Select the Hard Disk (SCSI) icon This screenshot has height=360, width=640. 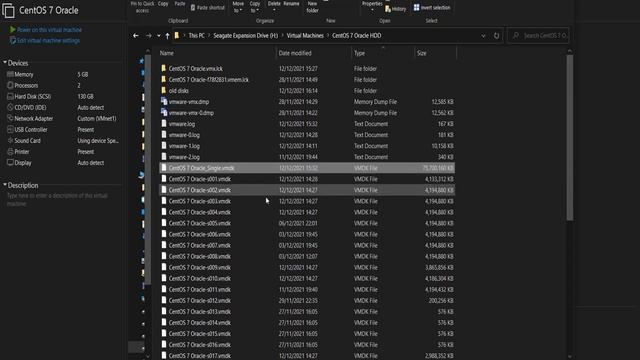coord(10,96)
